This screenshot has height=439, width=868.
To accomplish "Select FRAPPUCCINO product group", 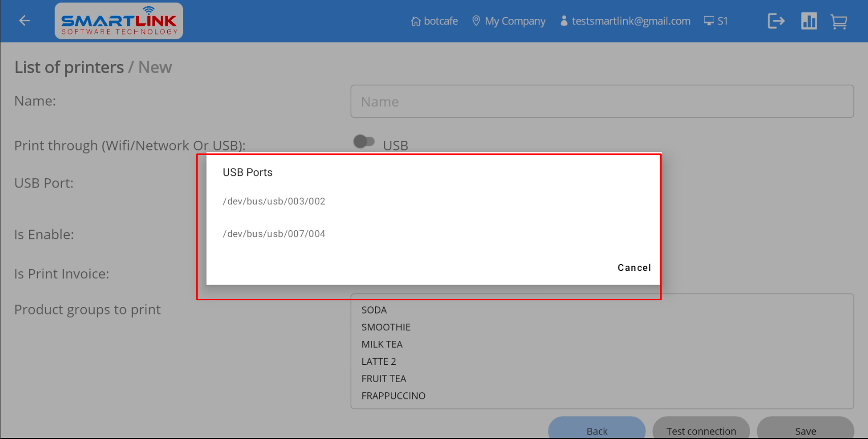I will pyautogui.click(x=393, y=396).
